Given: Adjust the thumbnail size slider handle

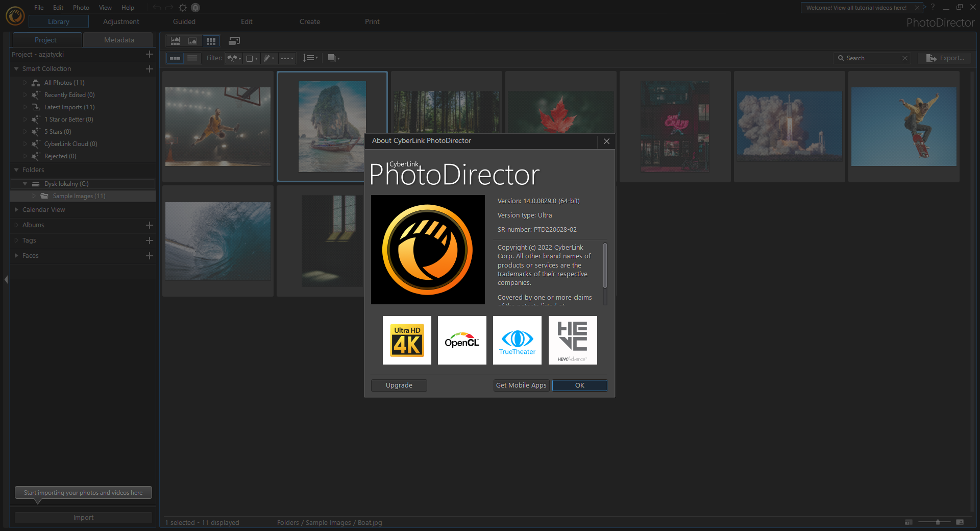Looking at the screenshot, I should pos(938,522).
